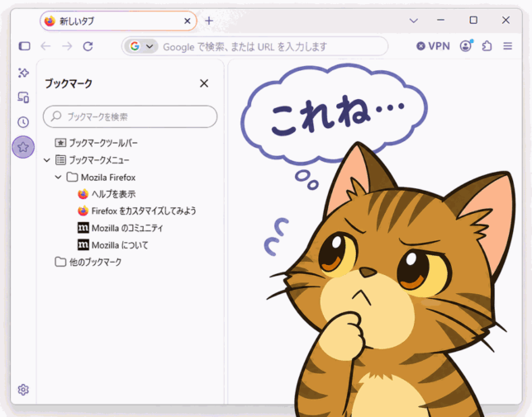Reload the current page
The image size is (532, 417).
[x=88, y=46]
